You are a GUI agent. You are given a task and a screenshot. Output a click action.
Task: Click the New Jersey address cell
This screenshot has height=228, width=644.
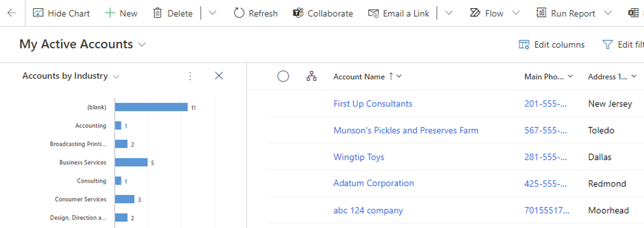coord(610,104)
